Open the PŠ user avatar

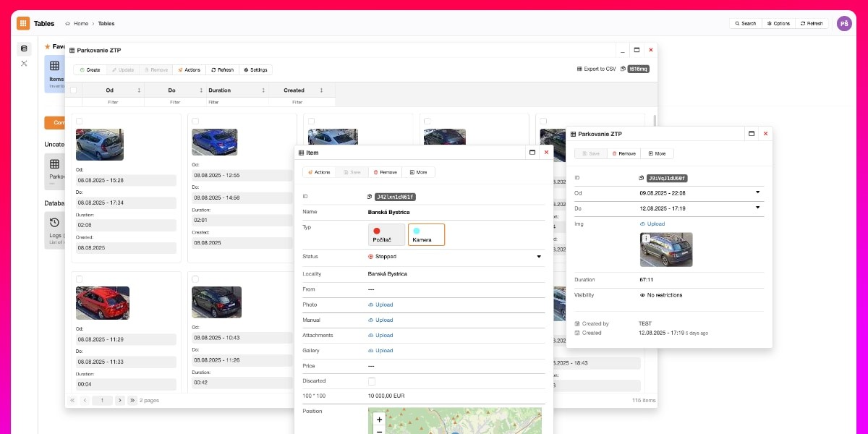(844, 23)
